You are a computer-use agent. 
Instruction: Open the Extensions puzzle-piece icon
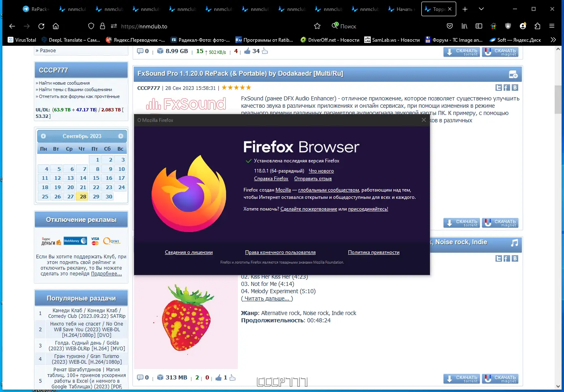538,26
